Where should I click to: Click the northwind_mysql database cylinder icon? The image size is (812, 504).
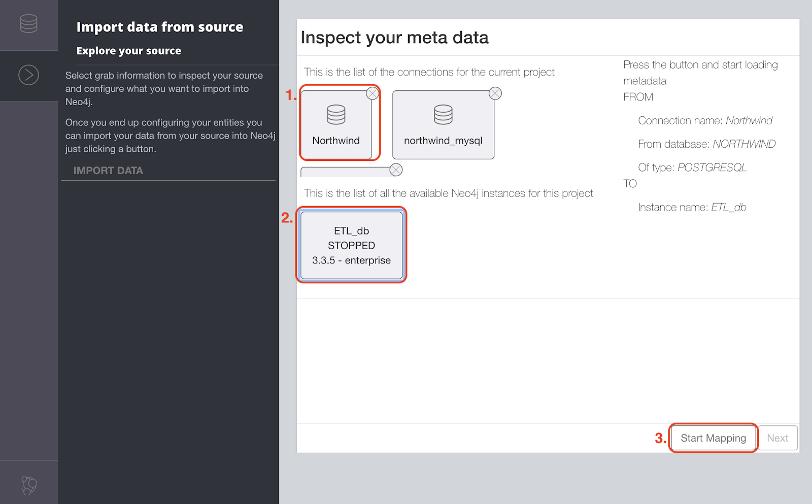443,115
